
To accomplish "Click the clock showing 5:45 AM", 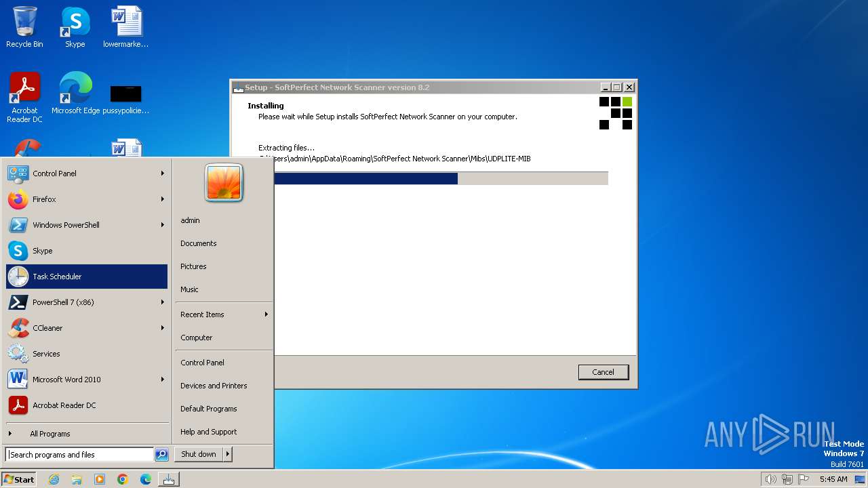I will pos(833,479).
